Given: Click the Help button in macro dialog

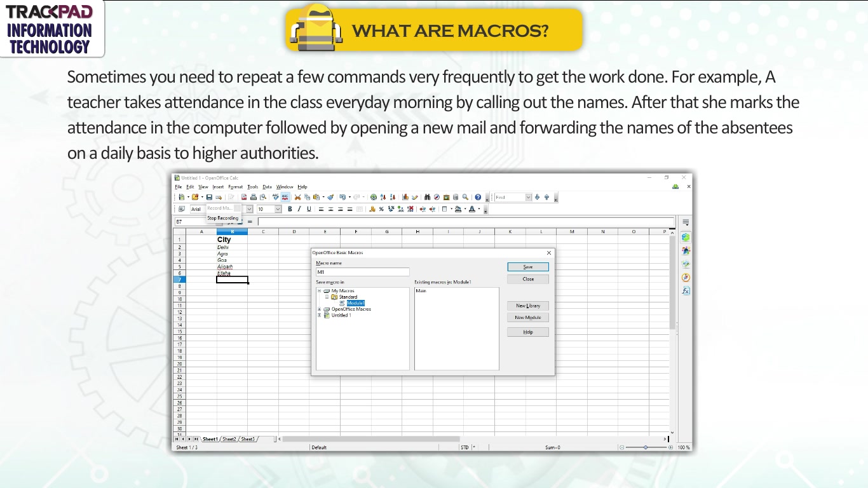Looking at the screenshot, I should [x=528, y=332].
